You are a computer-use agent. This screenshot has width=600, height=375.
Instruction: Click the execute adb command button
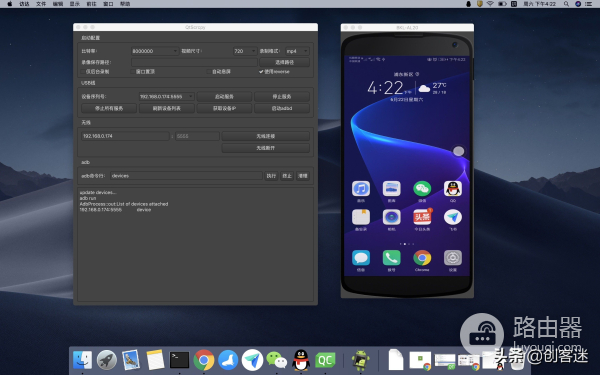(x=271, y=176)
